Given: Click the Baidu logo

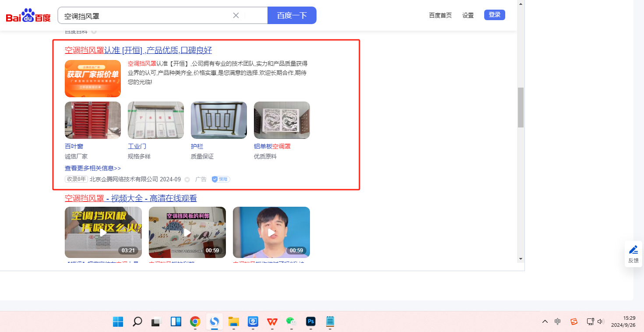Looking at the screenshot, I should pos(28,16).
